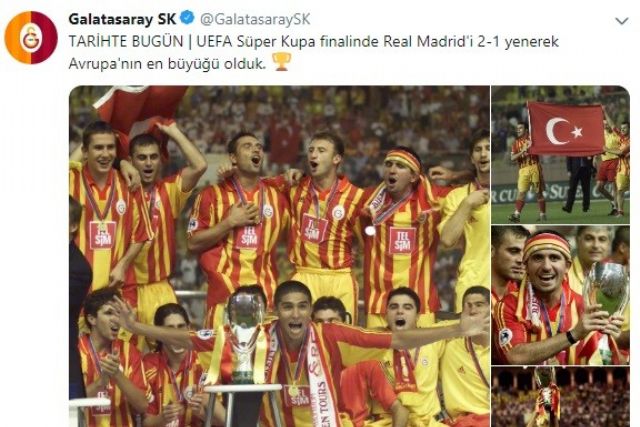The width and height of the screenshot is (640, 427).
Task: Open the Galatasaray SK display name
Action: click(x=122, y=19)
